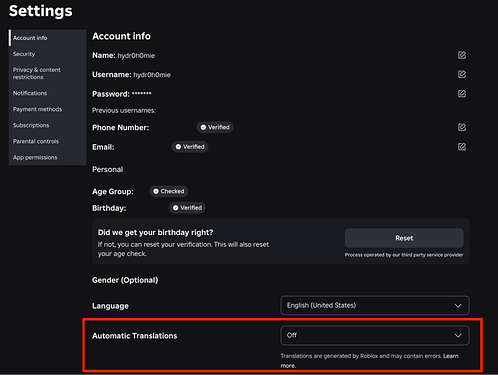Edit the Email pencil icon
This screenshot has width=498, height=375.
(x=462, y=147)
